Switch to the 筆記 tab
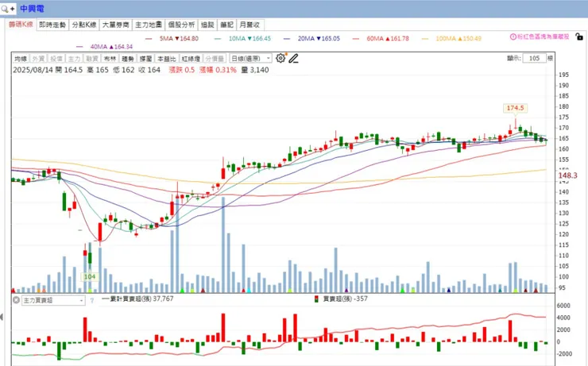 tap(227, 25)
